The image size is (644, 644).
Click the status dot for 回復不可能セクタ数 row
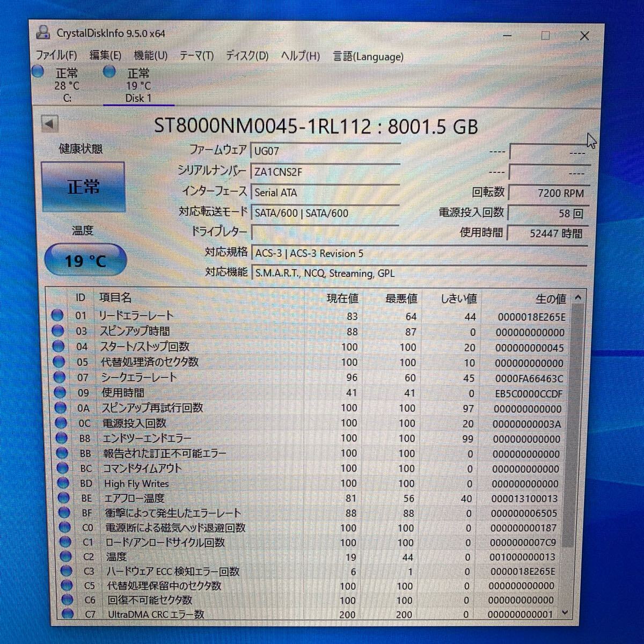[x=67, y=600]
